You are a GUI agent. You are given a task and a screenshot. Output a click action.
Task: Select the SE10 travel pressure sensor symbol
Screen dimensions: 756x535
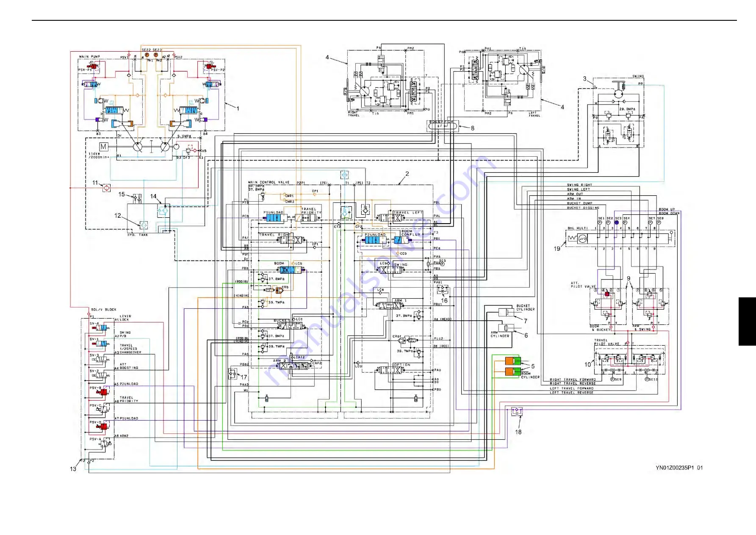[x=647, y=379]
